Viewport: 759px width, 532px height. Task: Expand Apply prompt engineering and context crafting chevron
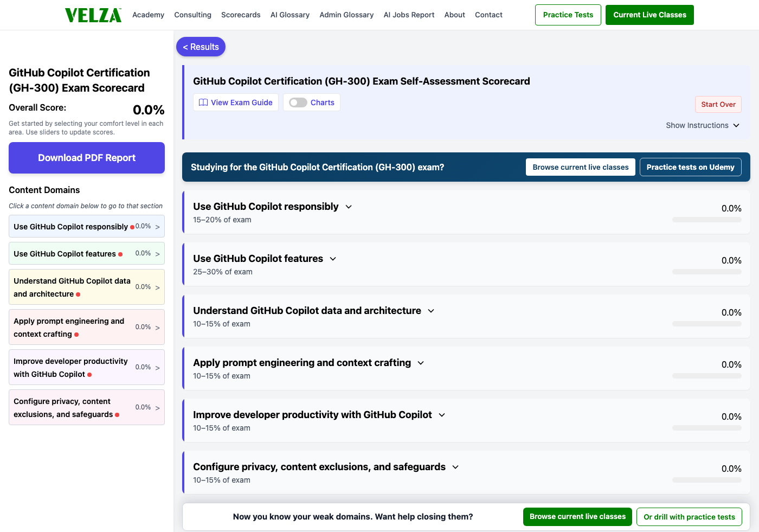(x=421, y=363)
